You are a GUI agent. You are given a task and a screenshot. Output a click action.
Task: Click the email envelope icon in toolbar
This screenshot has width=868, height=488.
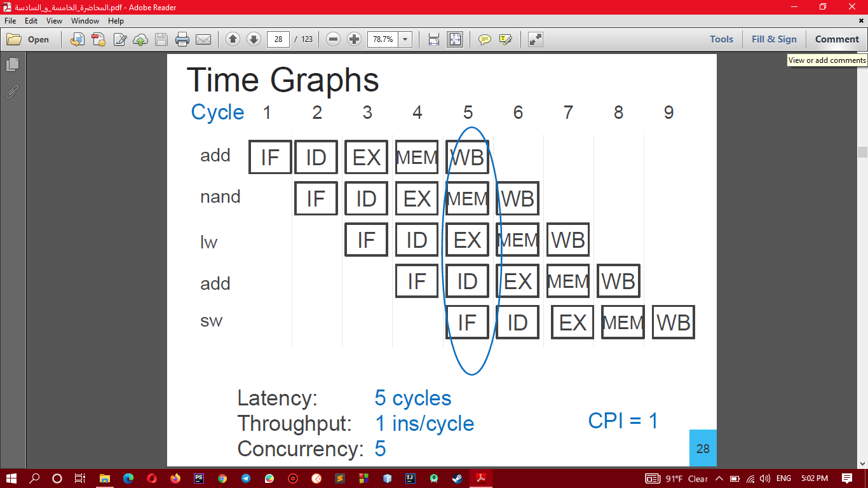[x=203, y=39]
